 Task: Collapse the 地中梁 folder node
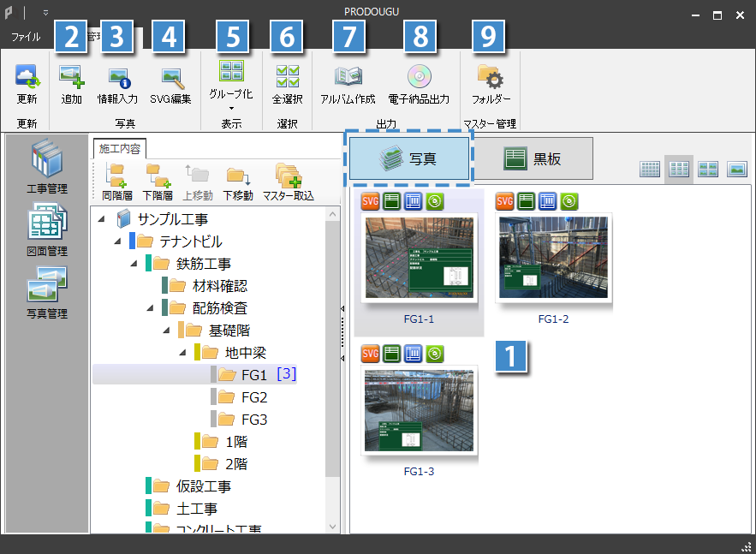point(183,353)
